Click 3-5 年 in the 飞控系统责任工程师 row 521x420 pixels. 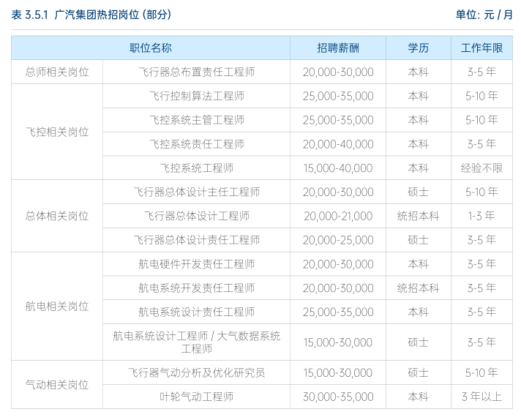[x=481, y=144]
